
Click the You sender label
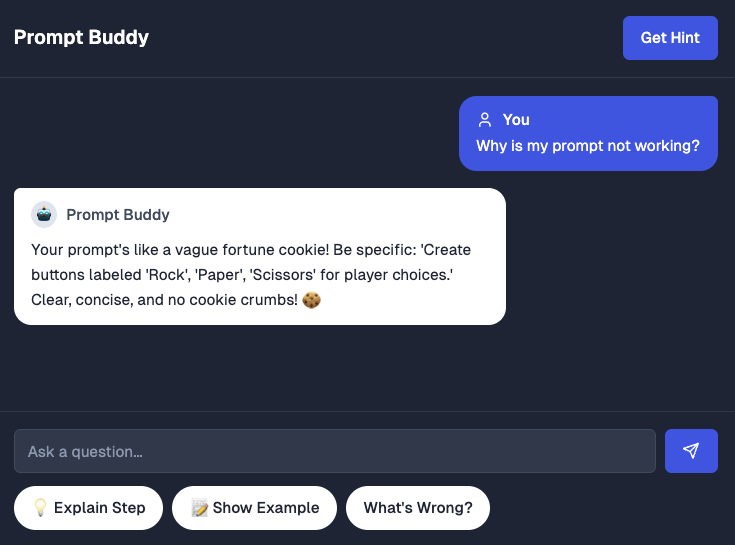point(516,120)
